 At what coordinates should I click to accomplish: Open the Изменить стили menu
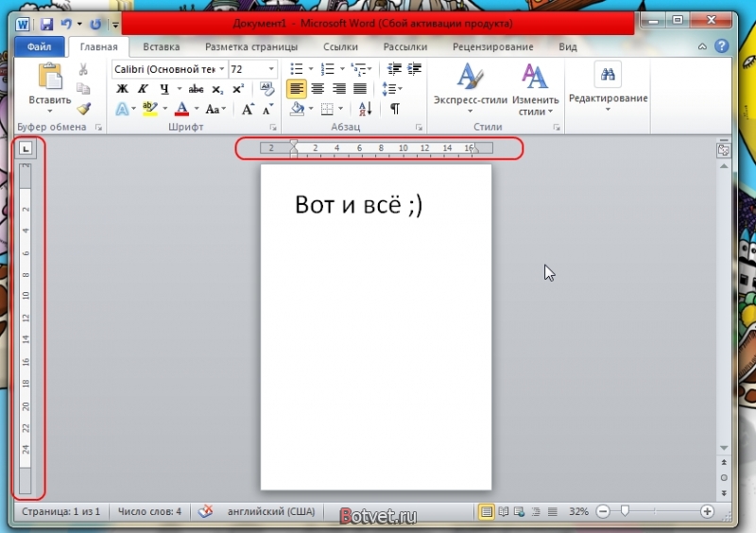[x=535, y=89]
